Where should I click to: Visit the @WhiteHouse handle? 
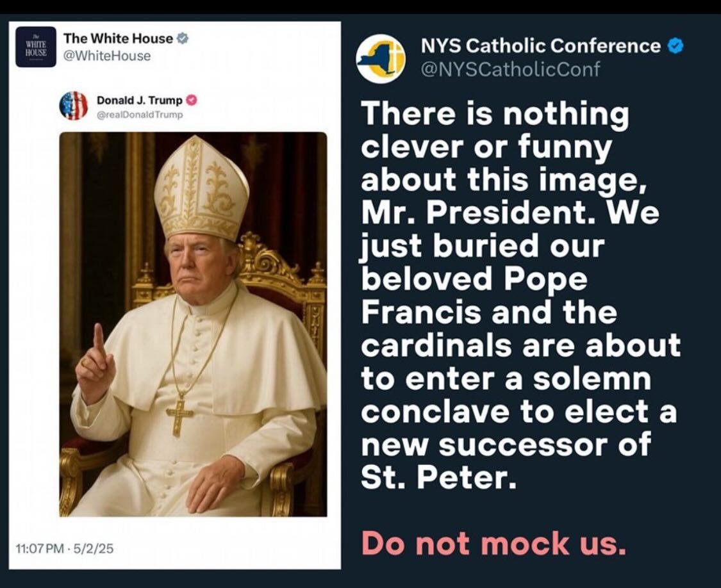[107, 56]
